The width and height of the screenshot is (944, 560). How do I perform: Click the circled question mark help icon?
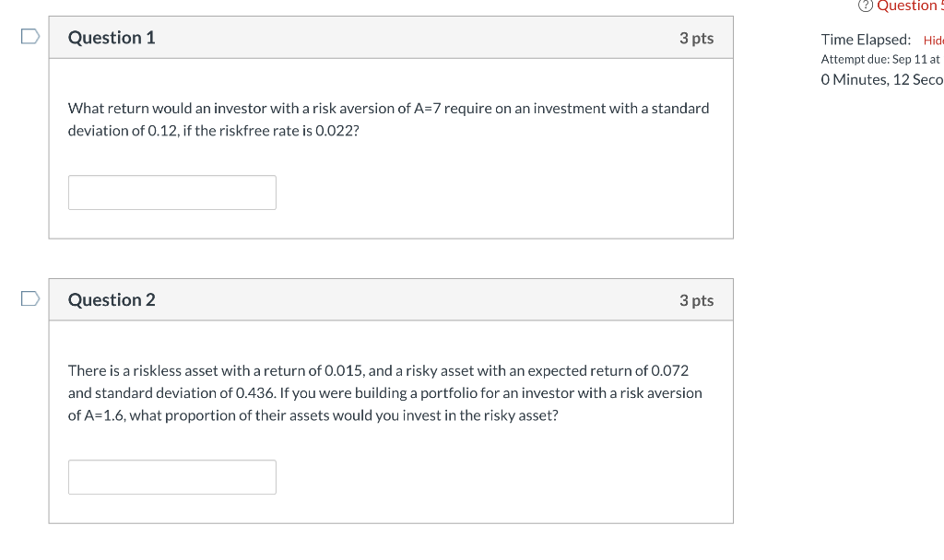(x=865, y=6)
